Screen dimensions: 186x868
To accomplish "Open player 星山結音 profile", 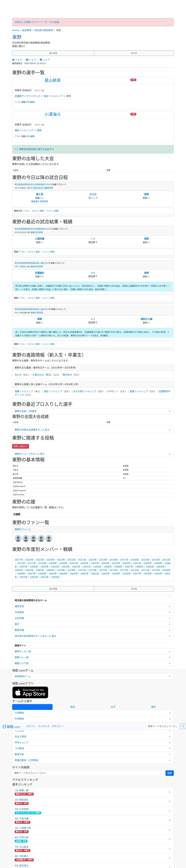I will coord(53,80).
